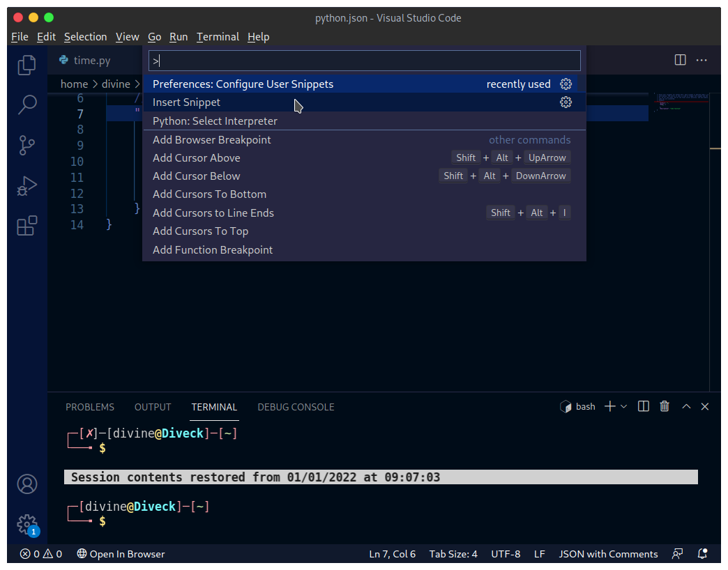This screenshot has width=728, height=570.
Task: Change language mode JSON with Comments
Action: (x=608, y=554)
